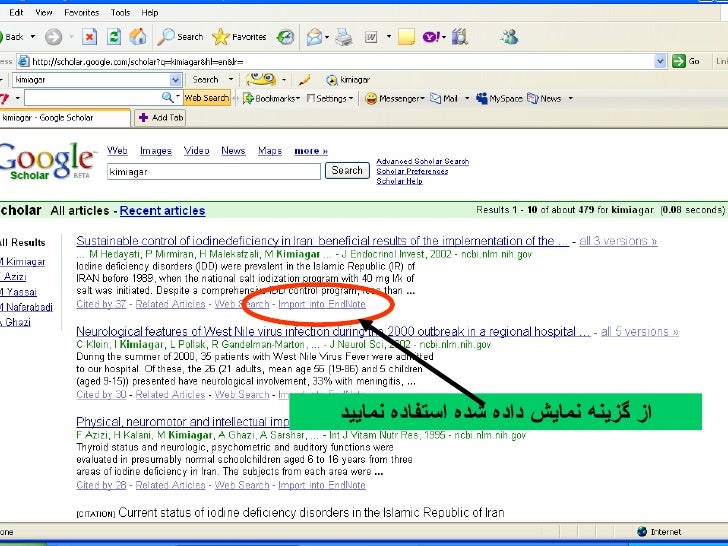Click the Forward navigation arrow

click(53, 37)
